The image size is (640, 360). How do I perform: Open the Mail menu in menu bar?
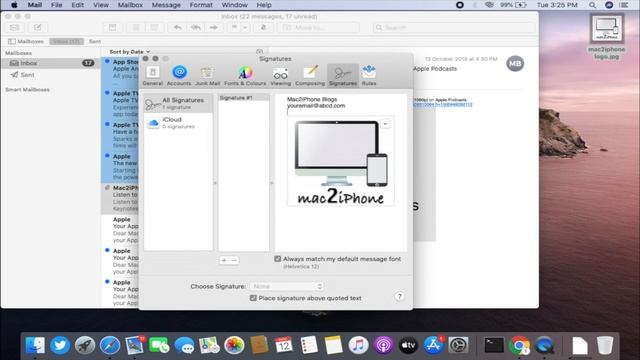tap(35, 5)
